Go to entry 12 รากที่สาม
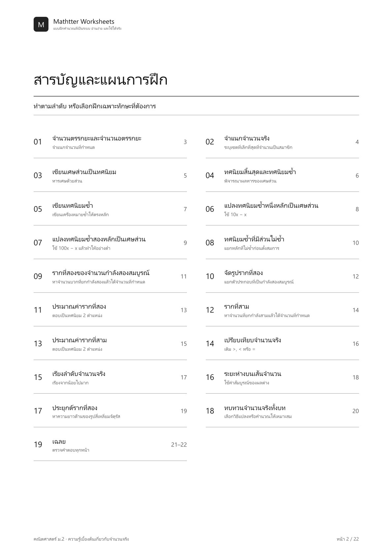The height and width of the screenshot is (555, 392). tap(282, 310)
